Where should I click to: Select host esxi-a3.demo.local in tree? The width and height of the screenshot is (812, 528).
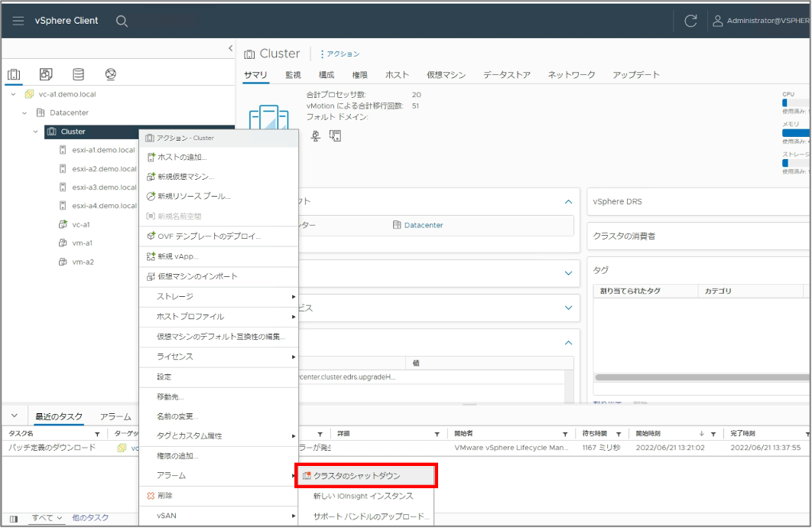pyautogui.click(x=103, y=187)
